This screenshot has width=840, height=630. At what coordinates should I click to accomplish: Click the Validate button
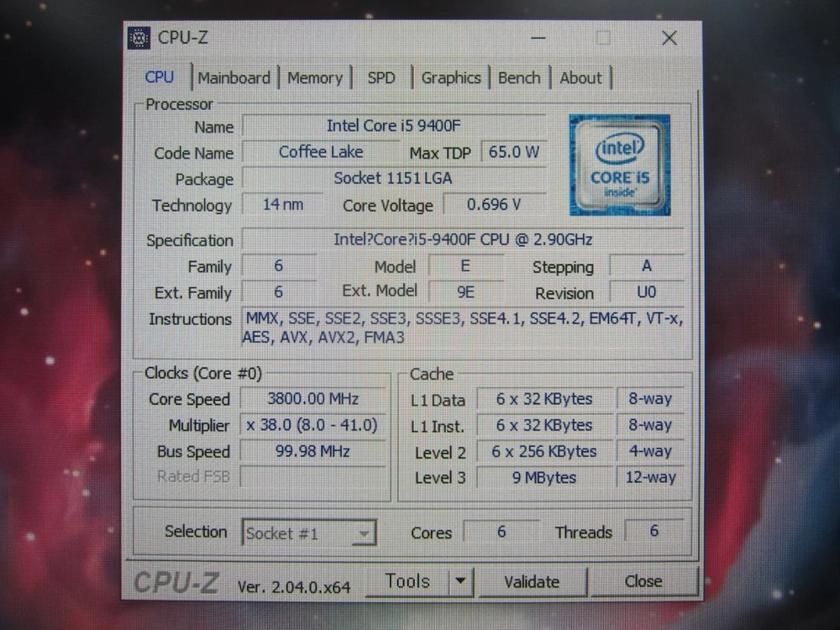532,582
